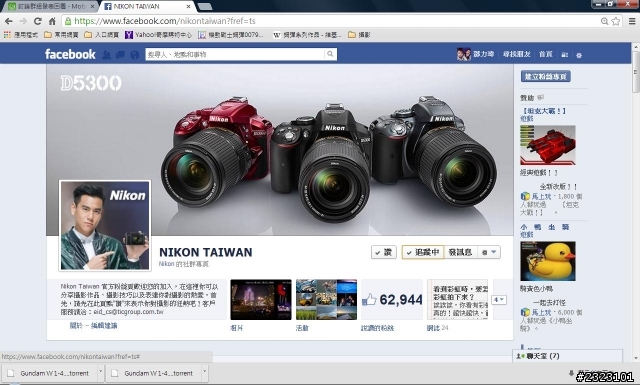Click the D5300 cover photo
Viewport: 640px width, 385px height.
[280, 150]
